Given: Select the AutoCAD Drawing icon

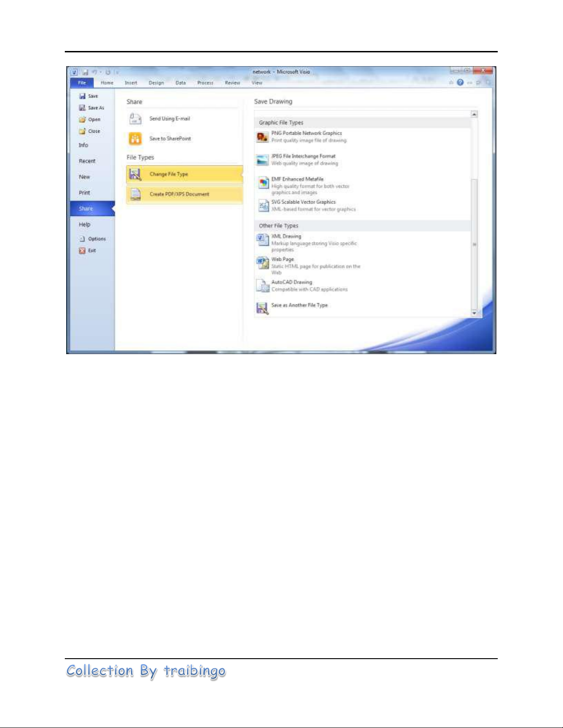Looking at the screenshot, I should (262, 286).
